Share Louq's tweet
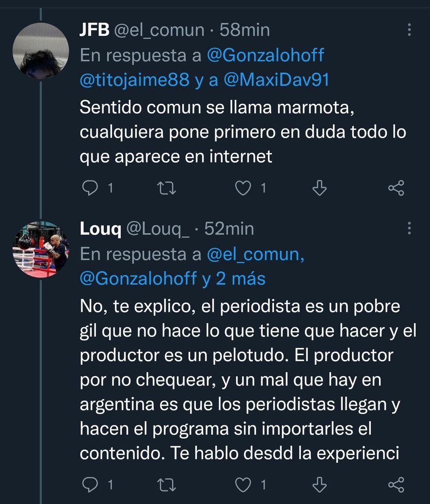The height and width of the screenshot is (504, 430). pyautogui.click(x=396, y=484)
